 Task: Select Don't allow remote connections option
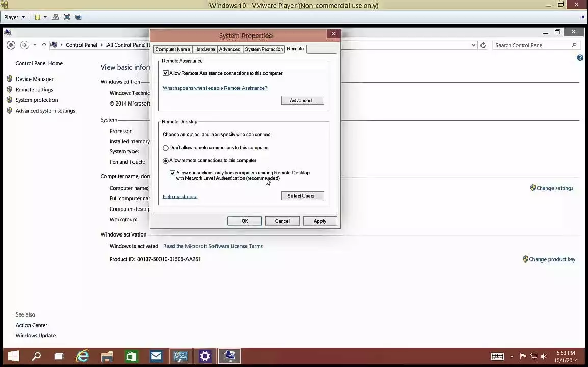[166, 148]
